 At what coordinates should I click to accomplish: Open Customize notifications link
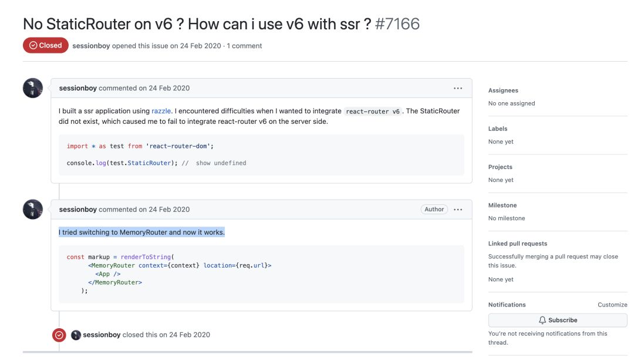pos(612,305)
